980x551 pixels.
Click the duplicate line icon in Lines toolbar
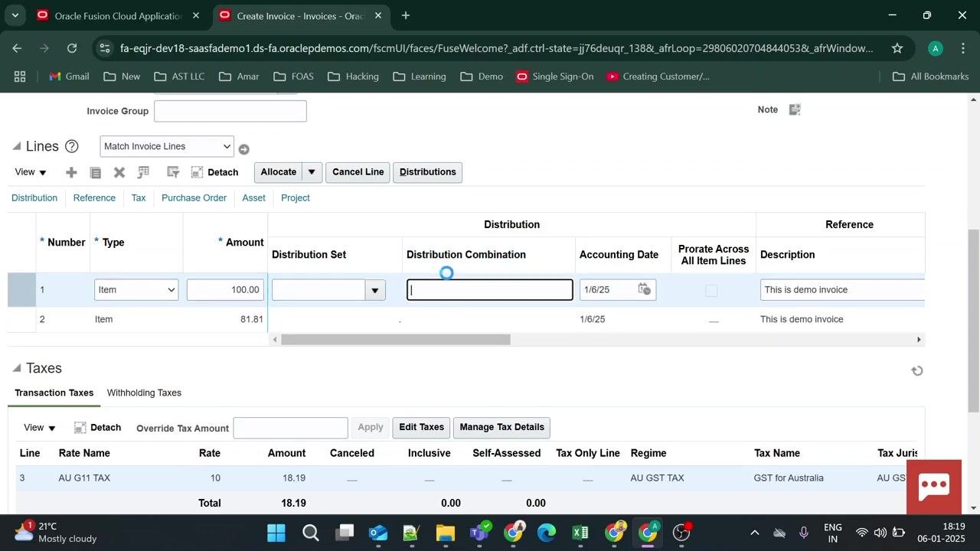coord(96,173)
